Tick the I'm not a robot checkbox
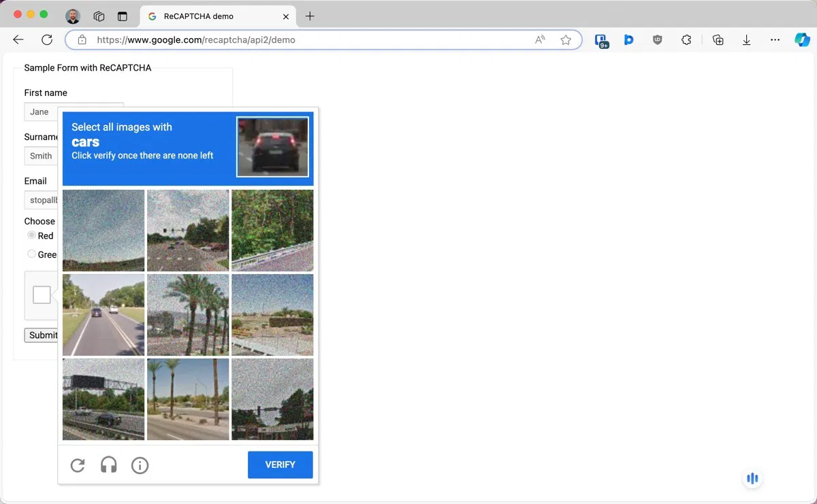Image resolution: width=817 pixels, height=504 pixels. [42, 295]
